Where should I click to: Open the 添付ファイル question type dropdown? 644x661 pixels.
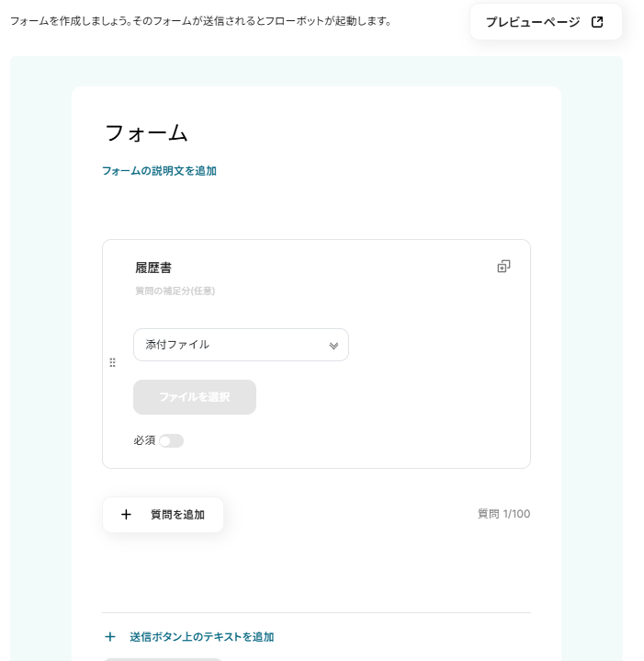click(x=241, y=345)
